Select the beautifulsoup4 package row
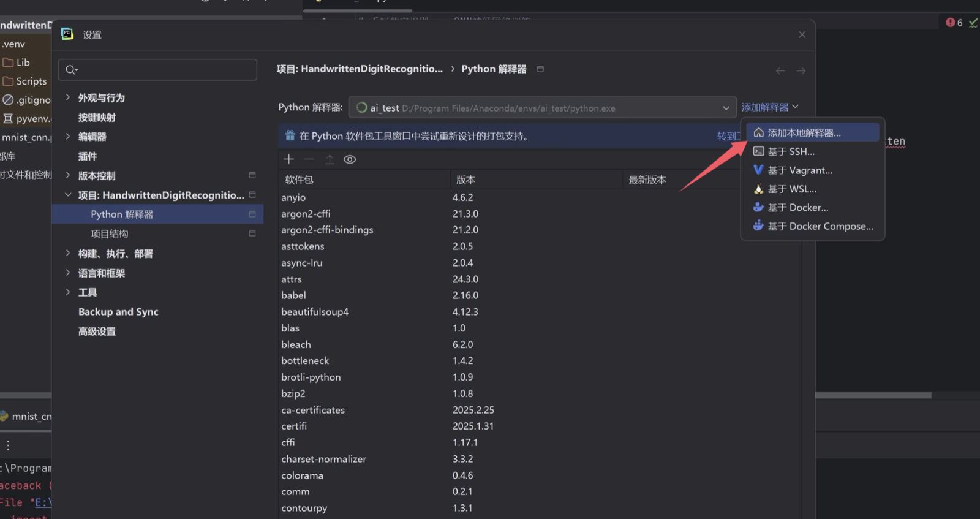Viewport: 980px width, 519px height. click(540, 312)
